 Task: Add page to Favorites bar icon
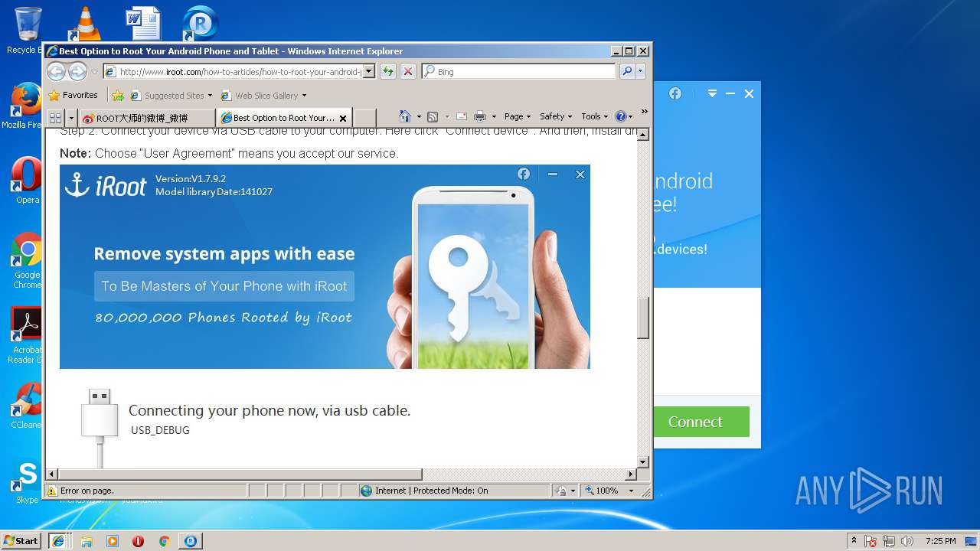tap(117, 96)
